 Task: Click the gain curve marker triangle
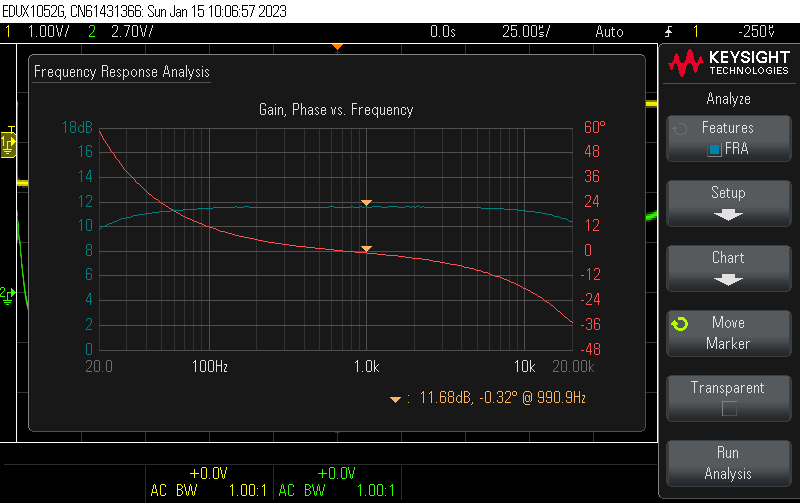point(366,203)
